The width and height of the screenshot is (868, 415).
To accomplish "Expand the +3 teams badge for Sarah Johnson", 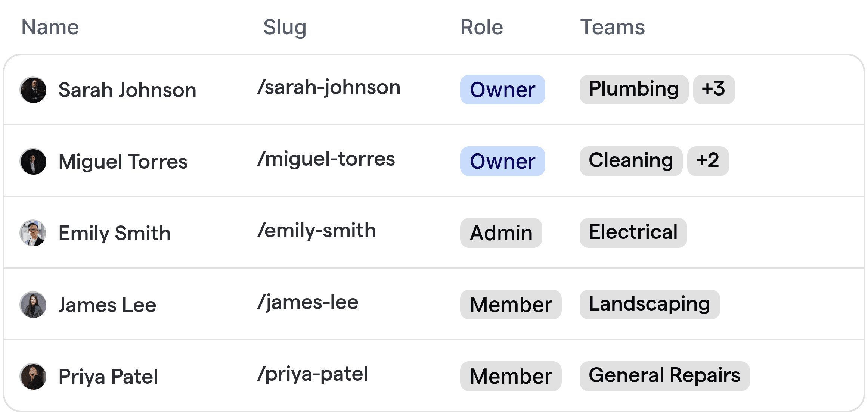I will tap(714, 89).
